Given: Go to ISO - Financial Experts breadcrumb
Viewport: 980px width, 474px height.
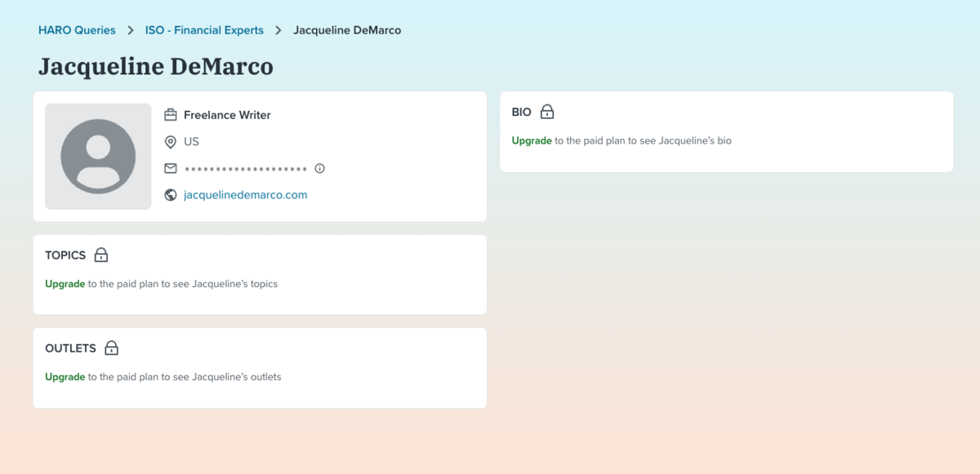Looking at the screenshot, I should point(204,30).
